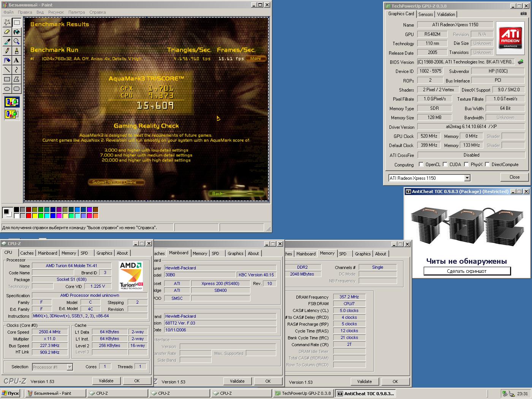Choose the Fill With Color bucket tool
This screenshot has width=532, height=399.
(16, 32)
